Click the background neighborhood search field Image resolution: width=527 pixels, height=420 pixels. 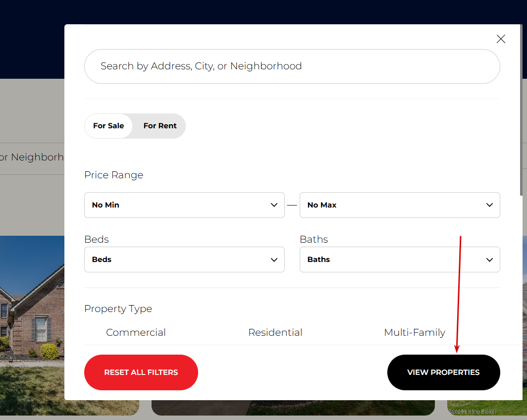tap(32, 157)
